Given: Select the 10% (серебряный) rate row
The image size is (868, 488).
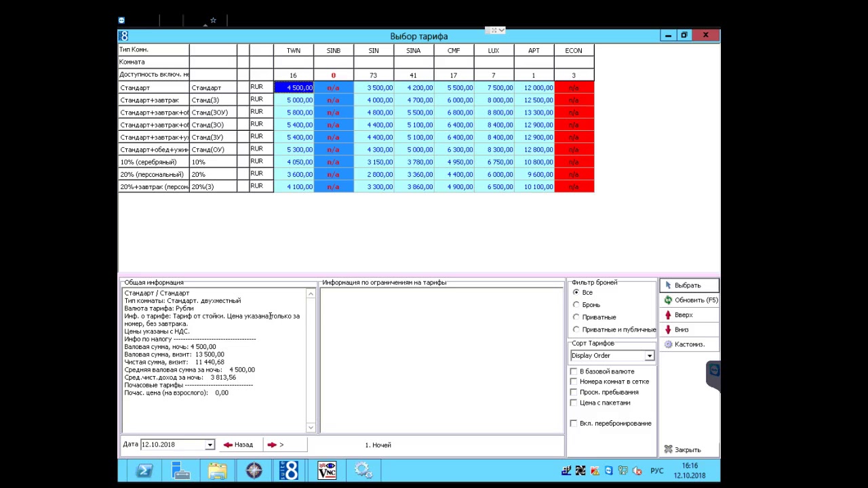Looking at the screenshot, I should pos(153,162).
